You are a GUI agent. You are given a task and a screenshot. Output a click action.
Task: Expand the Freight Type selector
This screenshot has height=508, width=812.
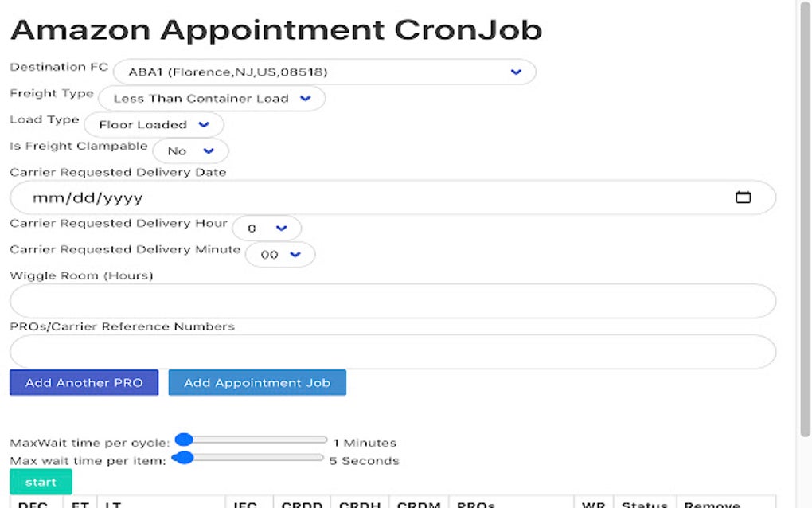[211, 98]
